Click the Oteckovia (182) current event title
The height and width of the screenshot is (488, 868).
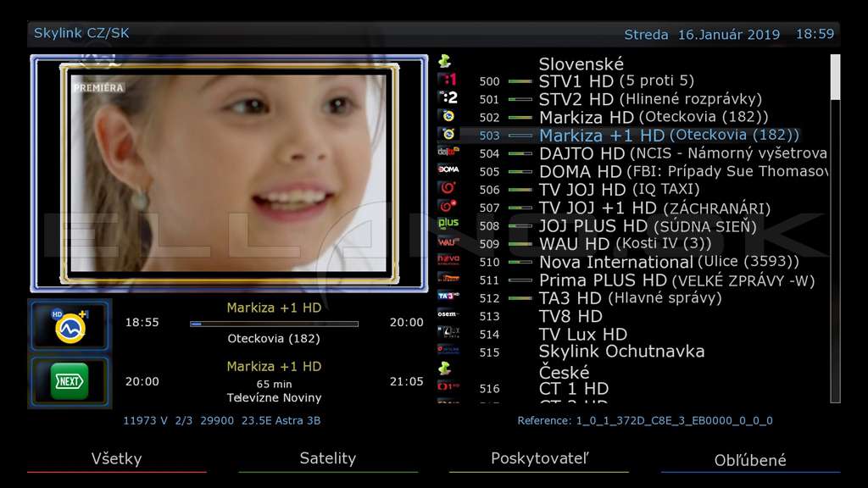pyautogui.click(x=274, y=339)
